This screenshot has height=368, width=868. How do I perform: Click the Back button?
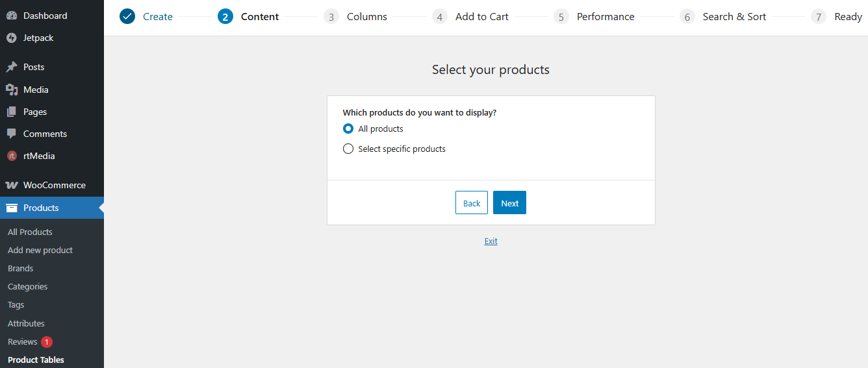click(x=472, y=203)
